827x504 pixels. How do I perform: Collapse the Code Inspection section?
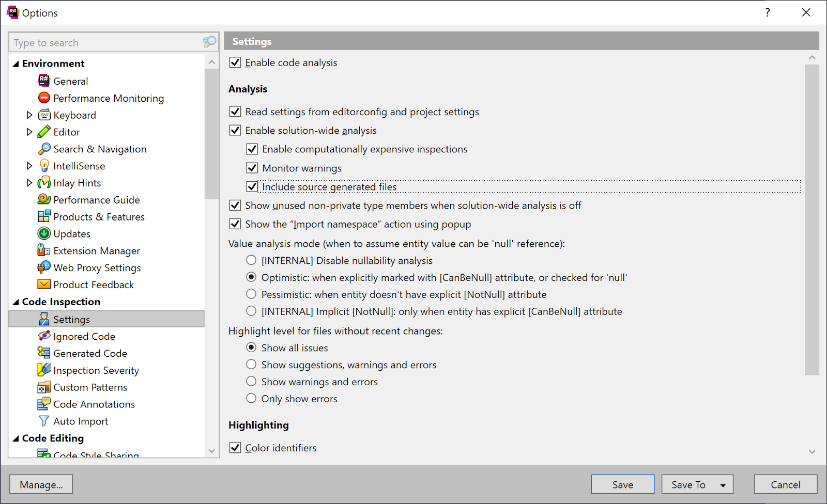pyautogui.click(x=16, y=302)
